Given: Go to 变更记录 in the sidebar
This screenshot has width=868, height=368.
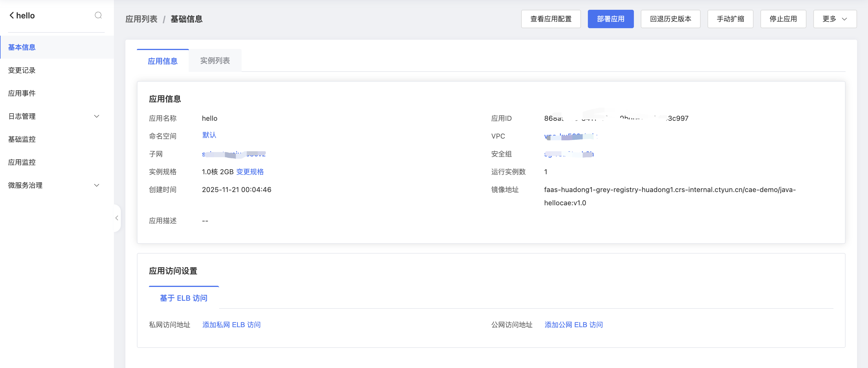Looking at the screenshot, I should (22, 70).
